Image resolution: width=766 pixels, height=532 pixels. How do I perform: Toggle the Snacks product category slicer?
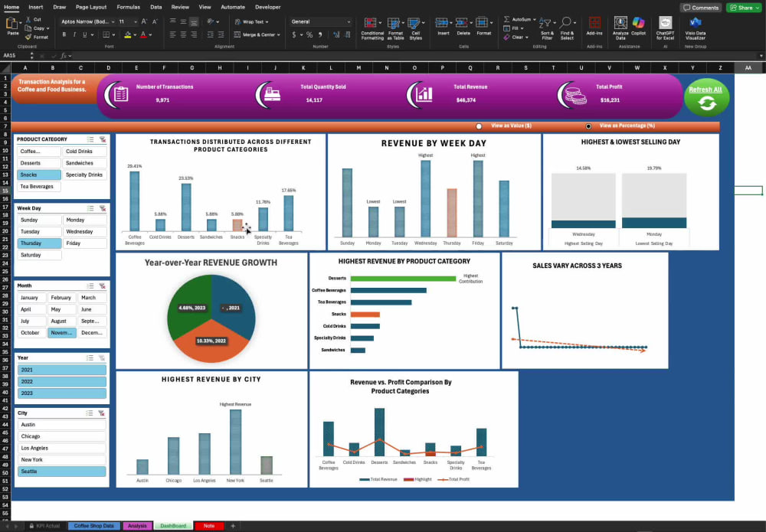click(39, 175)
